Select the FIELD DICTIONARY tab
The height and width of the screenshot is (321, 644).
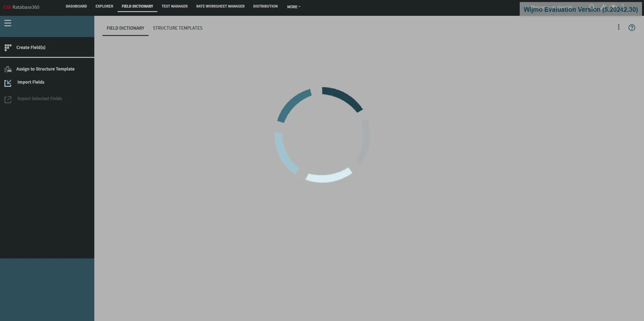(x=125, y=28)
